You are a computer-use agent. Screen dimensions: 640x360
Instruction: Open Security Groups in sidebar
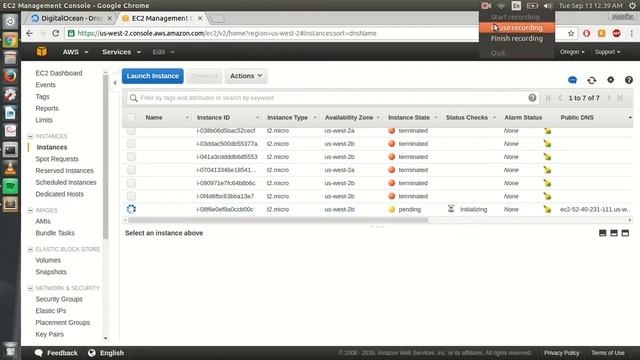point(59,299)
